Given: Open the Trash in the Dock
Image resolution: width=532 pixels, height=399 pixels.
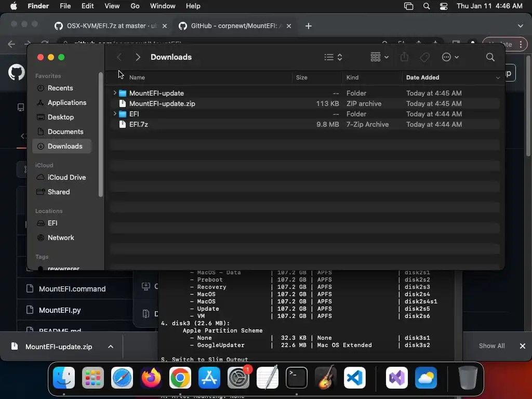Looking at the screenshot, I should pos(468,378).
